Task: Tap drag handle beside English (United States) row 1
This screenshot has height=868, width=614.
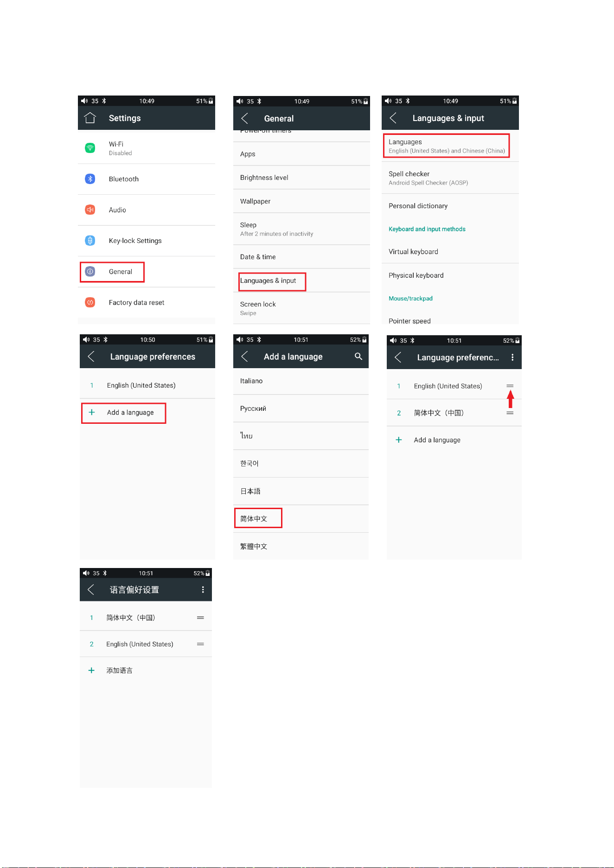Action: (510, 386)
